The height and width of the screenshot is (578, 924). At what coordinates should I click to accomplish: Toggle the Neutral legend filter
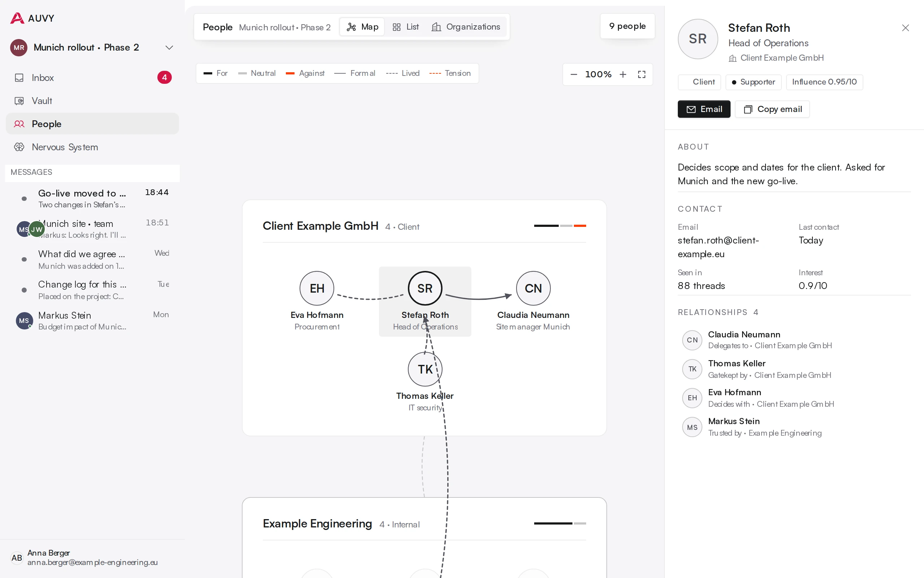coord(257,73)
